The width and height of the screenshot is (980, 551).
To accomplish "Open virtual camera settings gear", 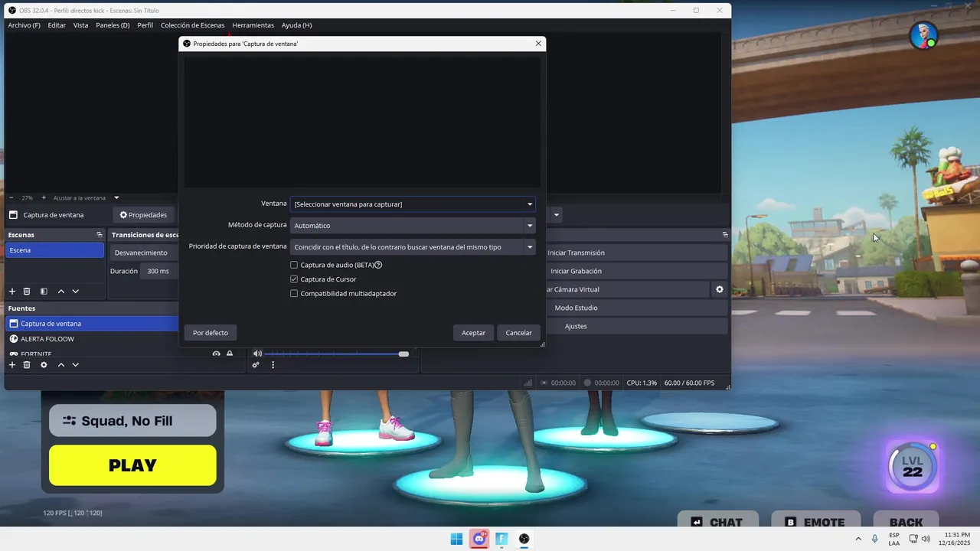I will (x=719, y=289).
